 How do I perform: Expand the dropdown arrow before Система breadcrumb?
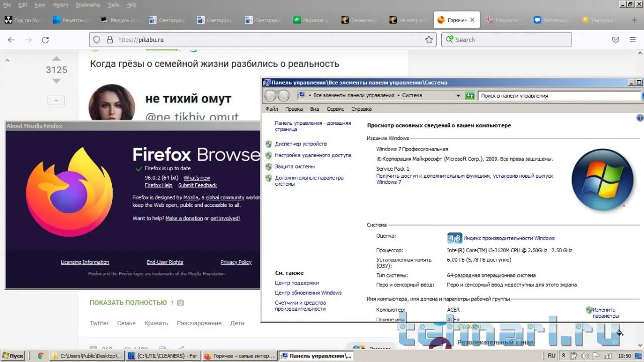[x=398, y=95]
